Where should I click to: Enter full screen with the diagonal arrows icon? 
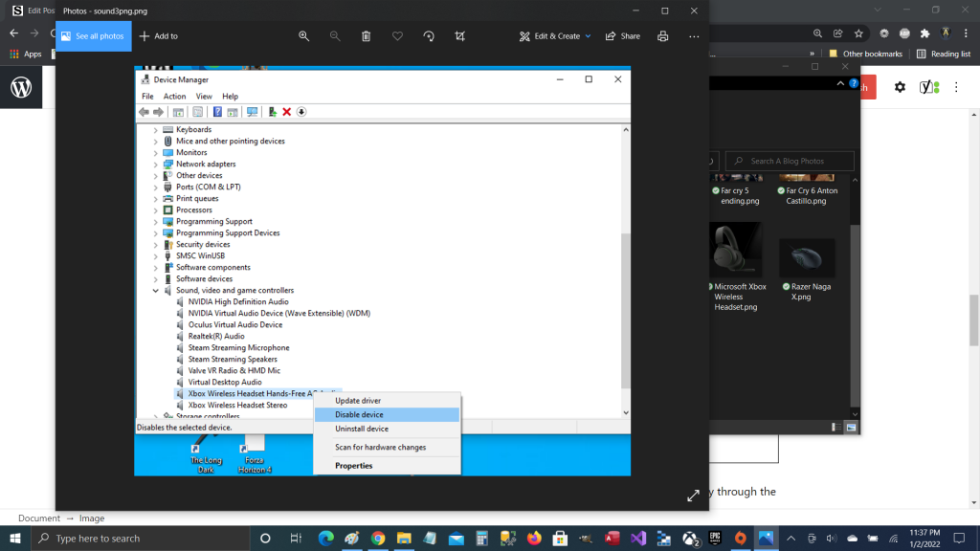tap(693, 496)
